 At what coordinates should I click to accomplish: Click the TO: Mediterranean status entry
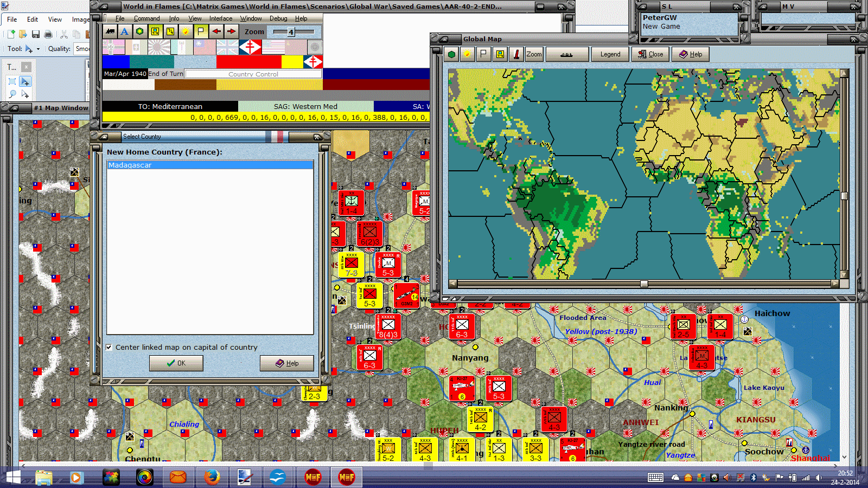pos(170,106)
